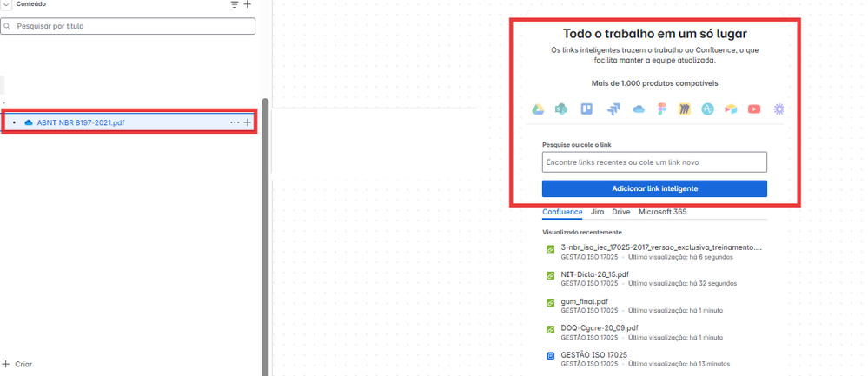868x376 pixels.
Task: Click the Jira product icon
Action: [613, 109]
